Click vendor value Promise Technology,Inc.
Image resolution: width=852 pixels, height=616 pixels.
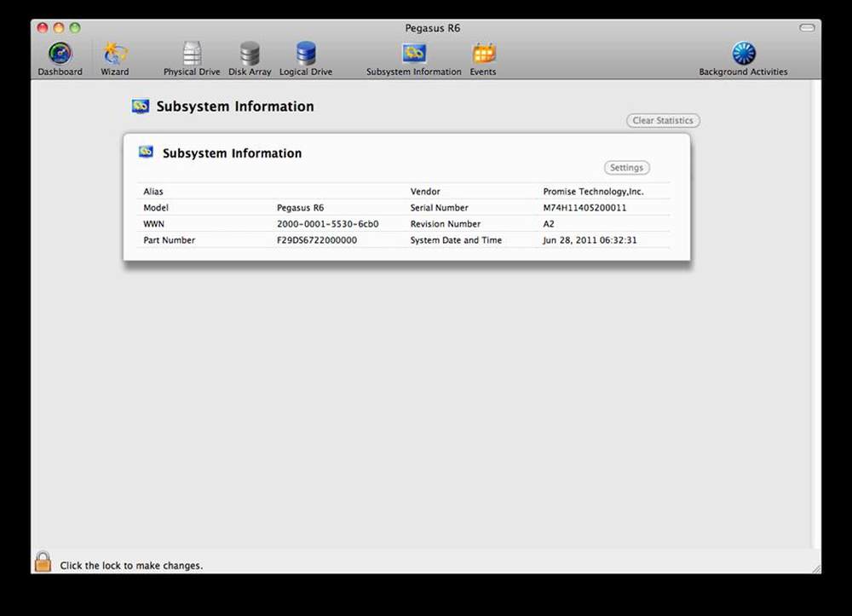[593, 191]
